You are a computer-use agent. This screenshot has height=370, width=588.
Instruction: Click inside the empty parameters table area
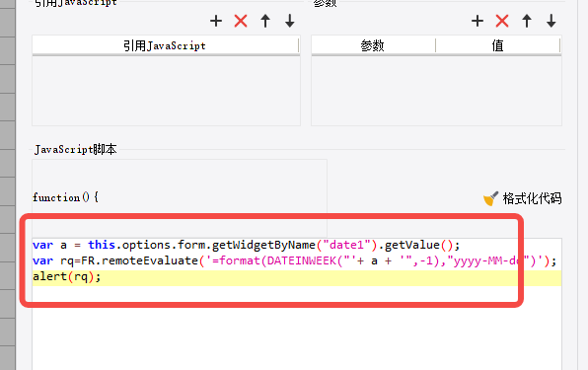436,91
